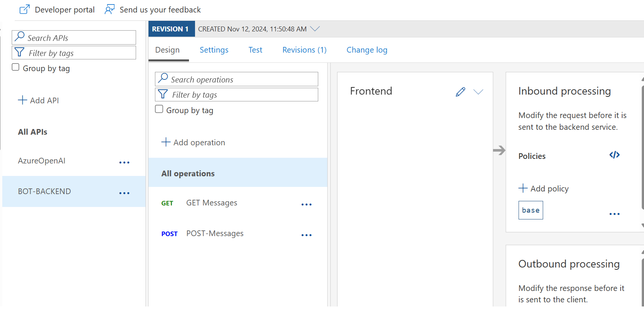Image resolution: width=644 pixels, height=311 pixels.
Task: Check Group by tag above All operations
Action: point(159,109)
